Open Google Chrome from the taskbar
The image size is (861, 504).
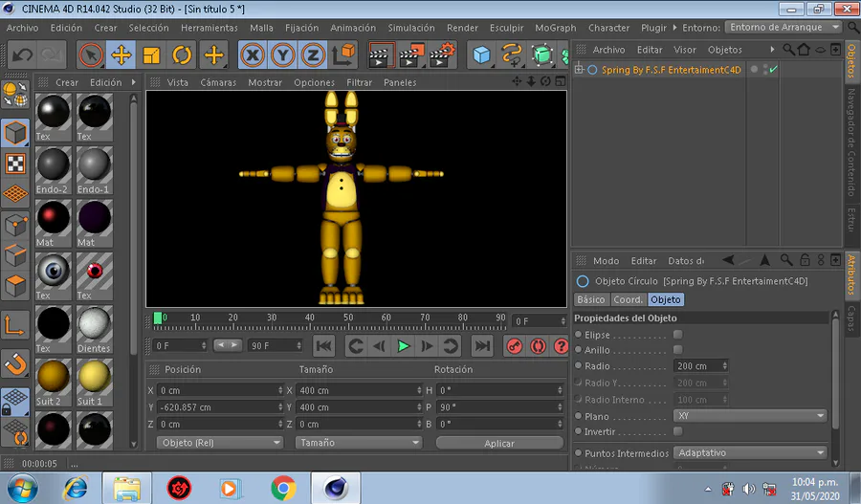click(x=283, y=489)
